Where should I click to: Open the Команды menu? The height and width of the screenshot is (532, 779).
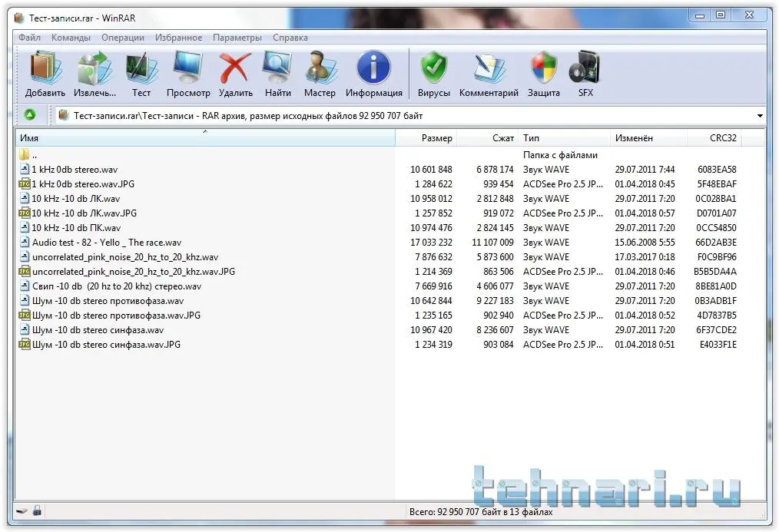[71, 38]
